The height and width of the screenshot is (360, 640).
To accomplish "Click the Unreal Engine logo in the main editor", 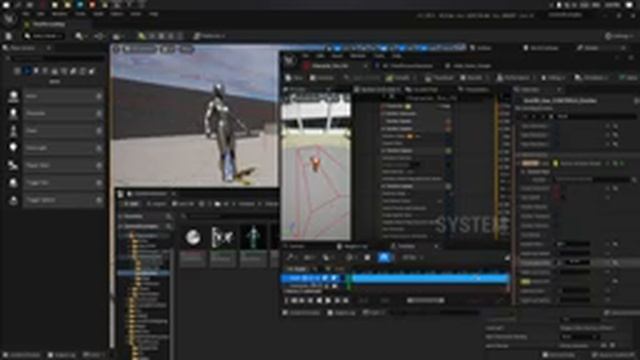I will (9, 19).
